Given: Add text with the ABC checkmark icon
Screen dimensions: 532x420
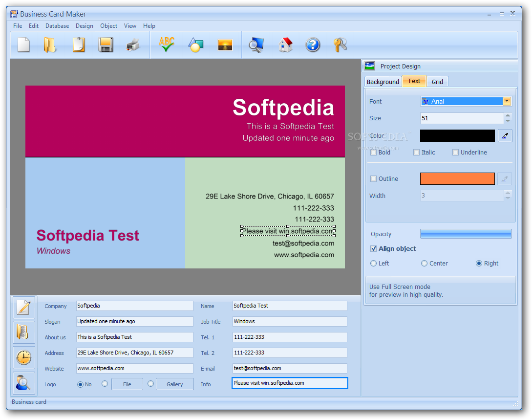Looking at the screenshot, I should point(167,44).
